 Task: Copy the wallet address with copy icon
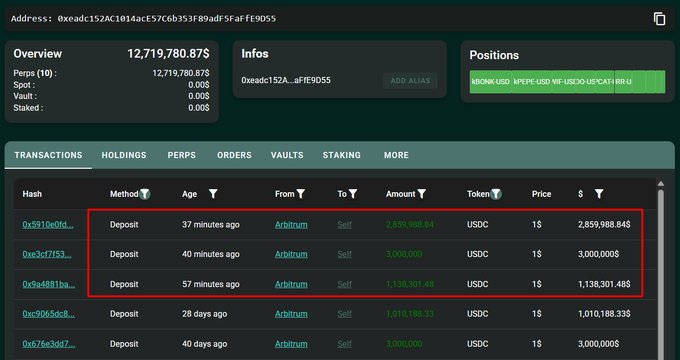659,19
